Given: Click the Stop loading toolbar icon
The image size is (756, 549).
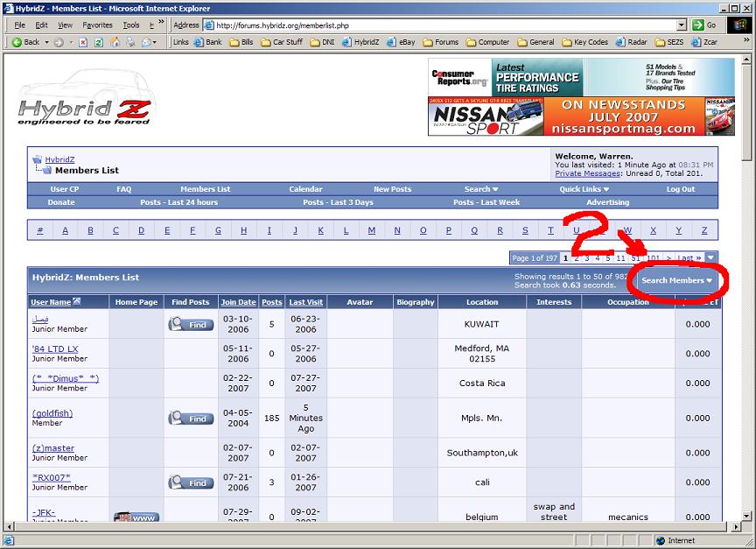Looking at the screenshot, I should pyautogui.click(x=83, y=42).
